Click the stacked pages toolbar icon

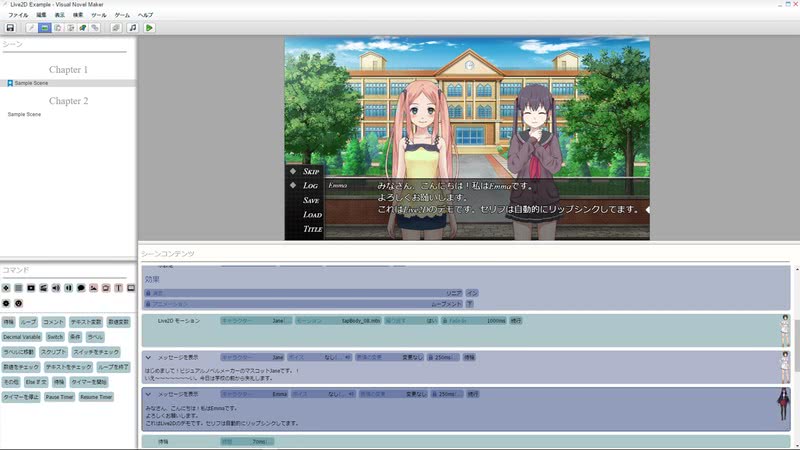[x=116, y=28]
